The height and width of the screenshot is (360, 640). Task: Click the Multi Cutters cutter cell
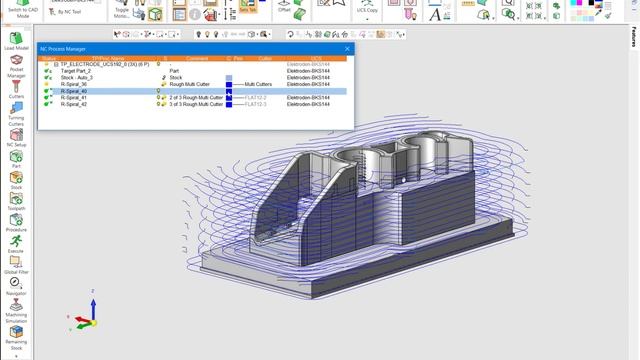coord(258,84)
